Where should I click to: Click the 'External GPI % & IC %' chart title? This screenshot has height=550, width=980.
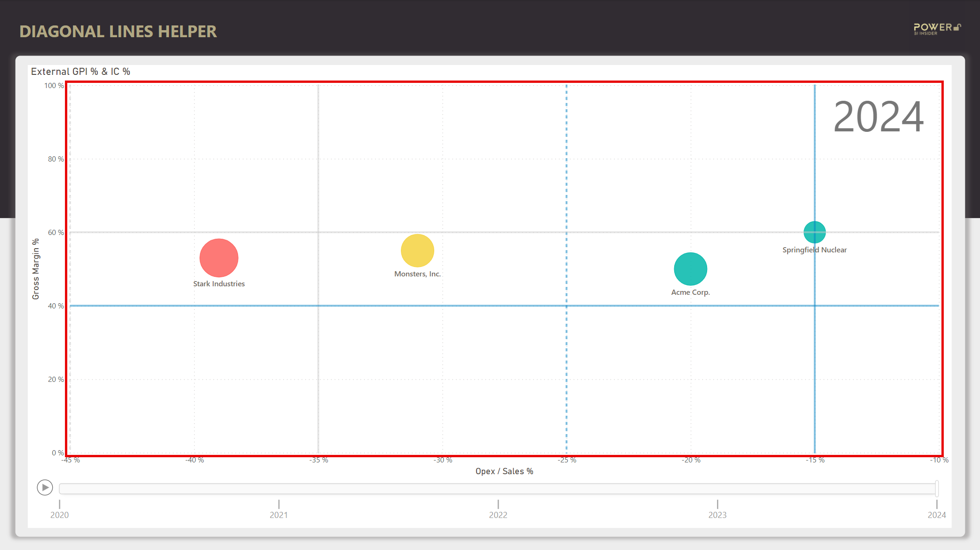[x=80, y=72]
